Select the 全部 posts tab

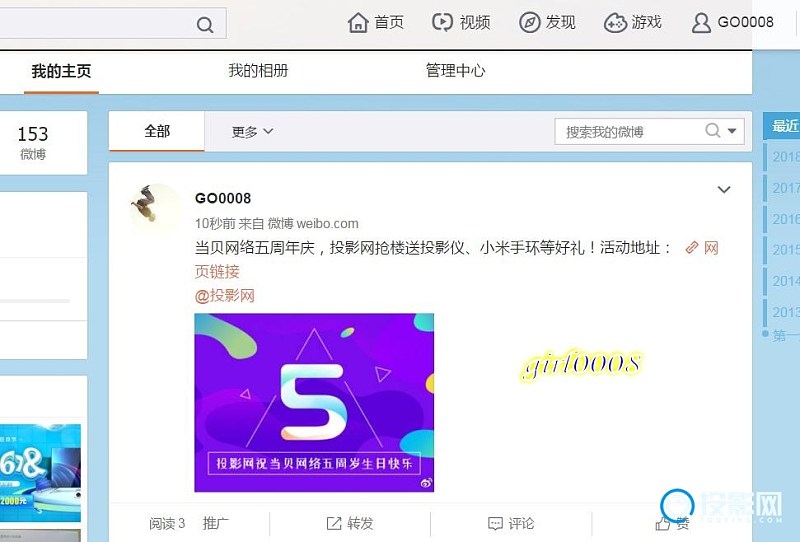157,132
